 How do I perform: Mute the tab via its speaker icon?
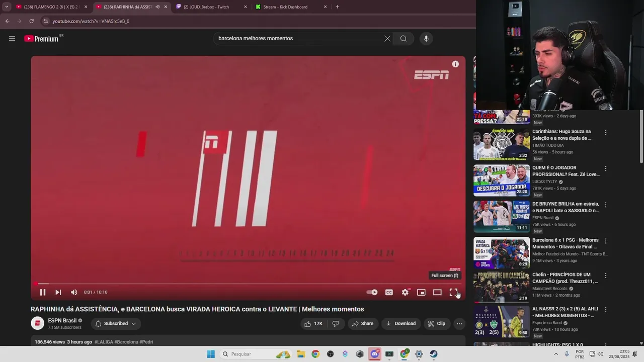click(157, 7)
